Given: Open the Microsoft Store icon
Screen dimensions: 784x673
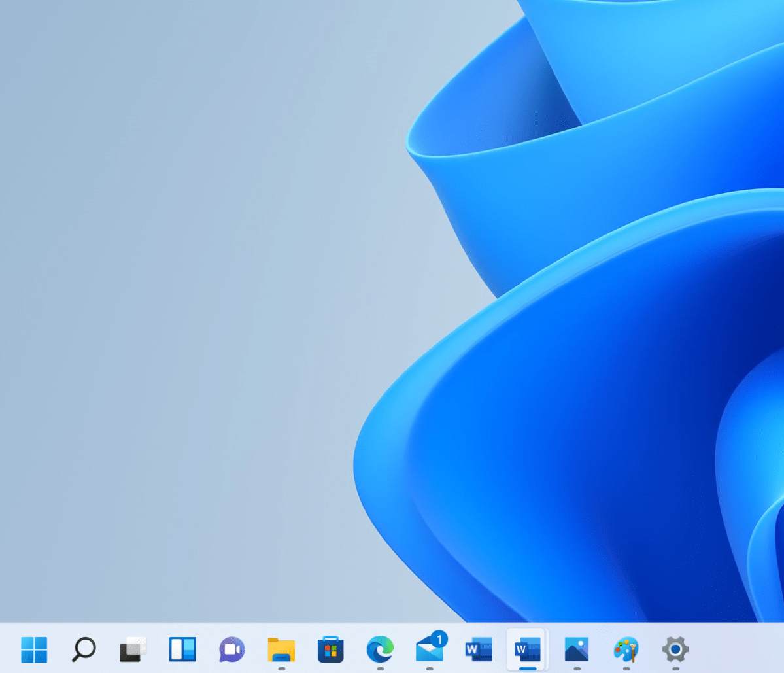Looking at the screenshot, I should tap(330, 649).
